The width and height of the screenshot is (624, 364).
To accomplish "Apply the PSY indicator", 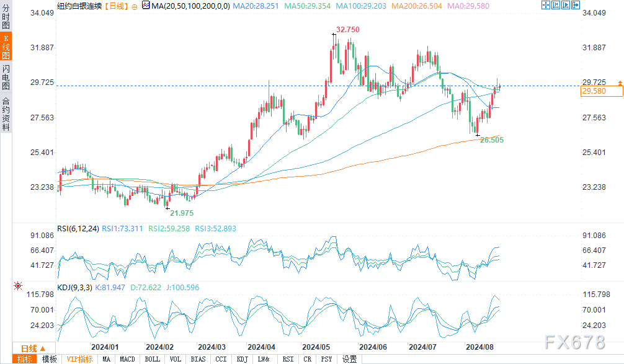I will click(326, 359).
